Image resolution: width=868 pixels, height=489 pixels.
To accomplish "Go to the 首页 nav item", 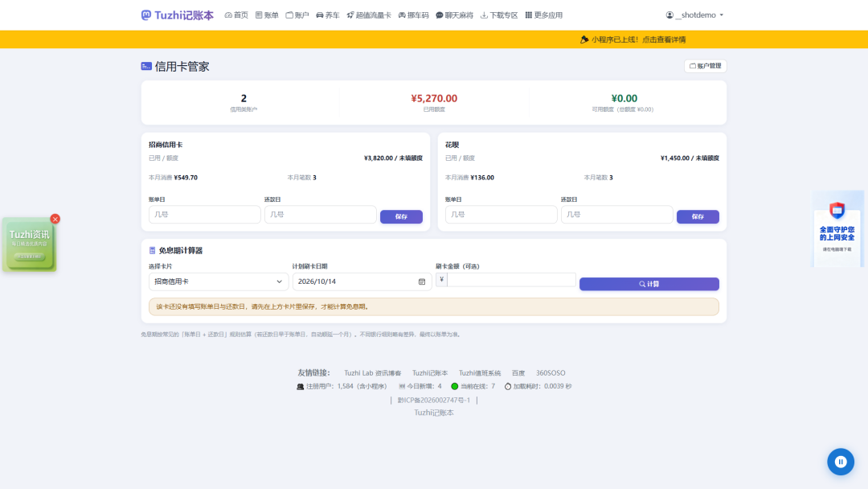I will tap(236, 15).
